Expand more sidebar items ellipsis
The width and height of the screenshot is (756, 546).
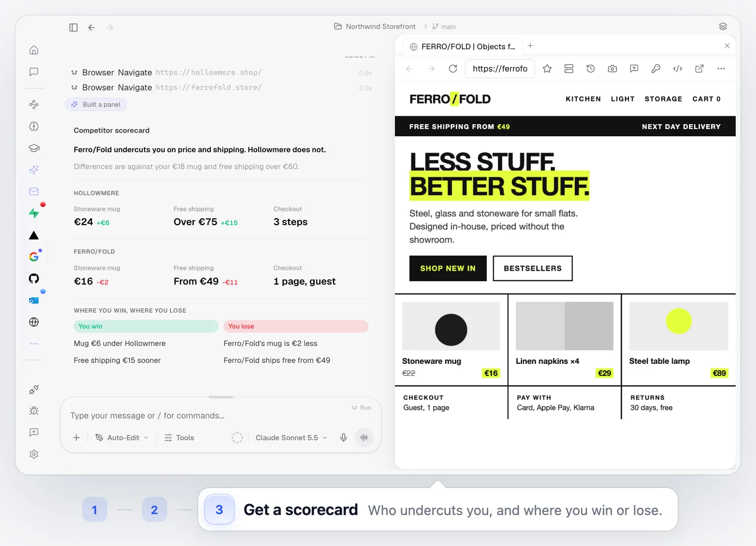(x=34, y=344)
